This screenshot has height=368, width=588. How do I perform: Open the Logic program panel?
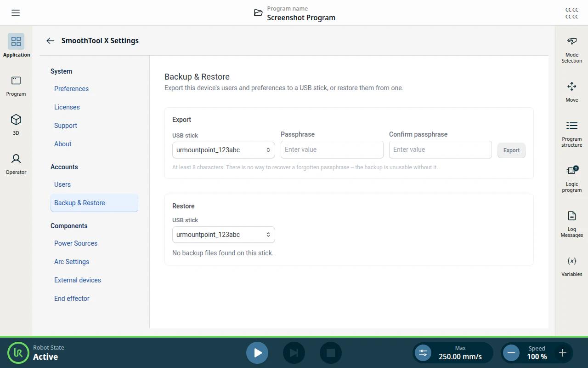pos(572,179)
